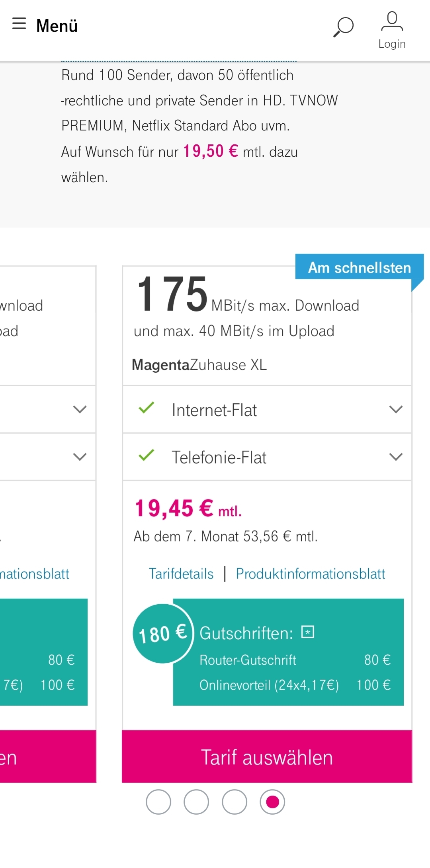Select the first carousel page dot

pos(158,802)
